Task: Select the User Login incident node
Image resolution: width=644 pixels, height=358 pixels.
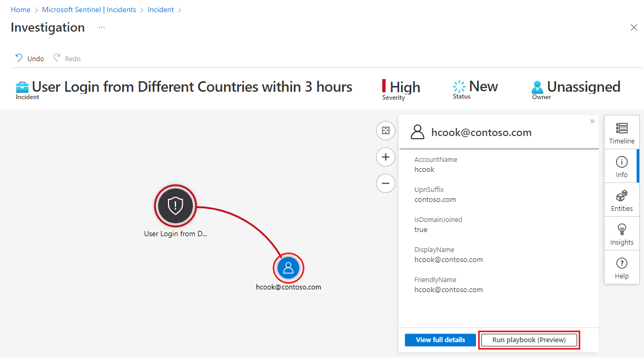Action: [175, 206]
